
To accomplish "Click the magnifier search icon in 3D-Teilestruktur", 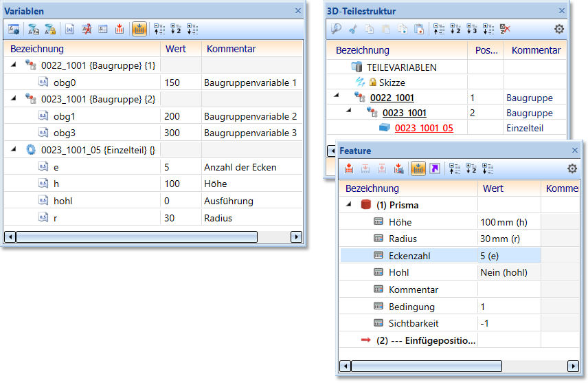I will tap(336, 29).
